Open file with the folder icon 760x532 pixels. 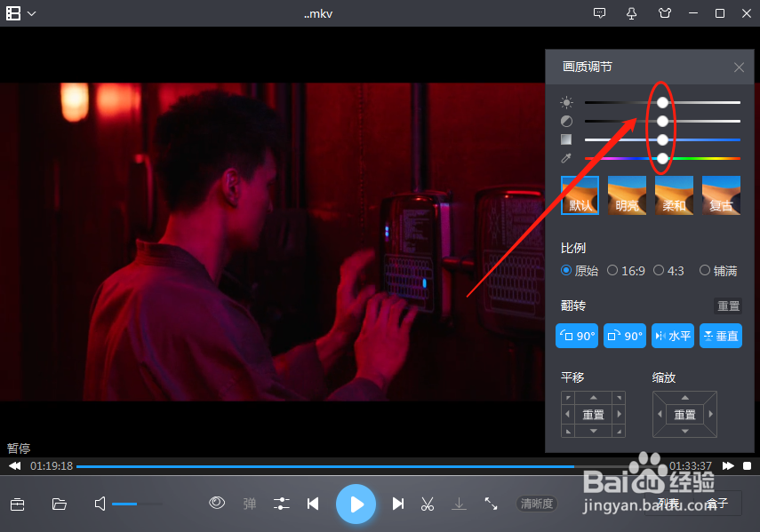coord(60,504)
